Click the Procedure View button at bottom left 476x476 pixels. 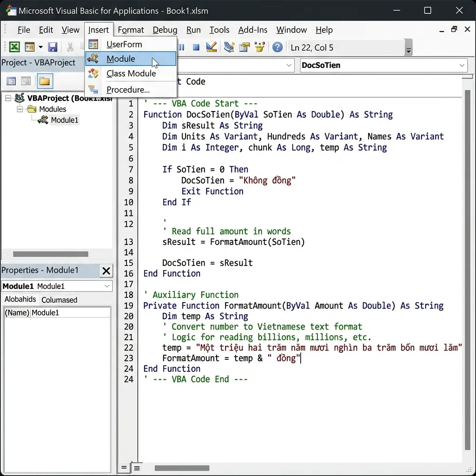coord(124,468)
